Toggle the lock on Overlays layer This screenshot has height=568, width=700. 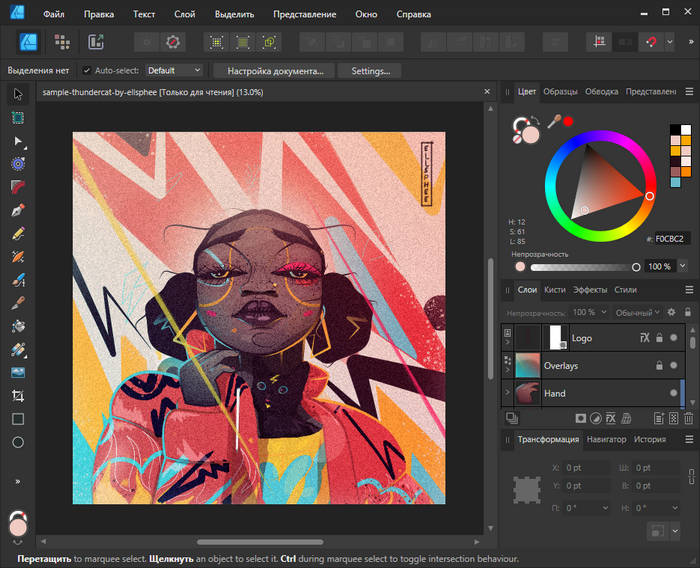pos(658,366)
